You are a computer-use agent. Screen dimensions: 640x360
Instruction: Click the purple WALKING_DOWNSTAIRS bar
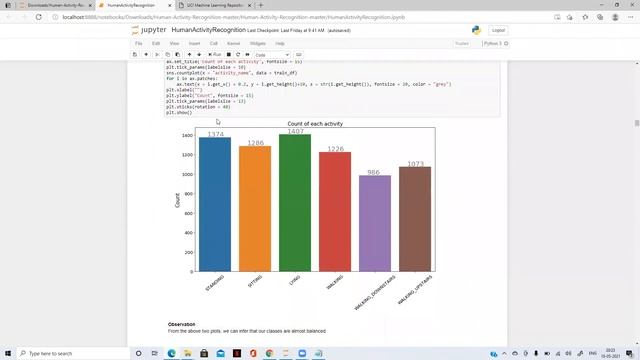pyautogui.click(x=375, y=224)
